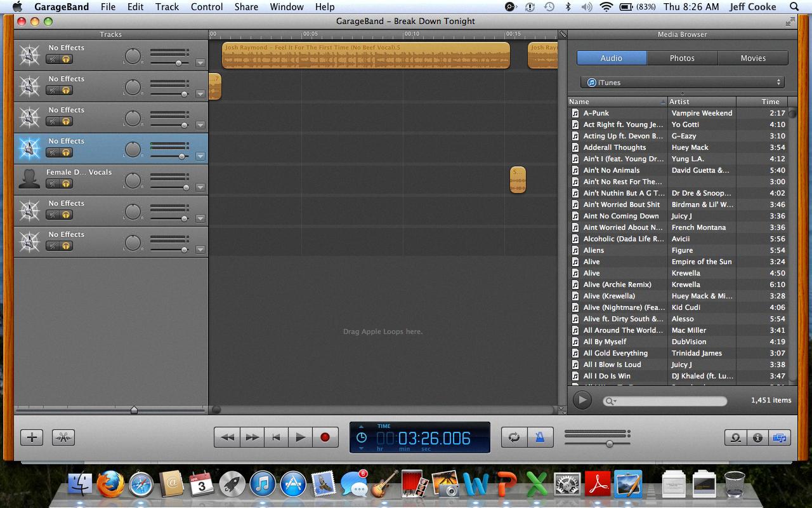Viewport: 812px width, 508px height.
Task: Click the Female Vocals track silhouette icon
Action: click(29, 180)
